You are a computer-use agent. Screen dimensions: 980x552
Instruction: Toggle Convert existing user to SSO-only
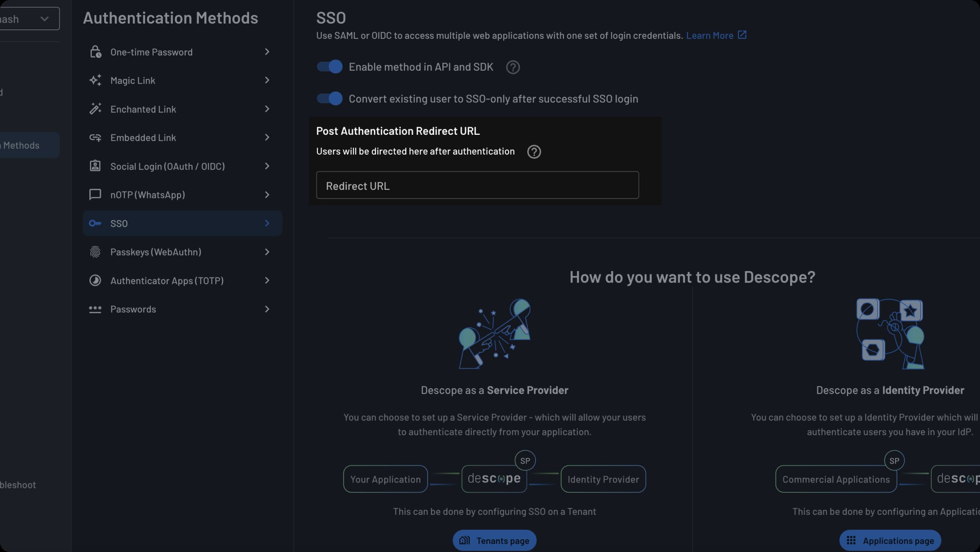[x=330, y=98]
